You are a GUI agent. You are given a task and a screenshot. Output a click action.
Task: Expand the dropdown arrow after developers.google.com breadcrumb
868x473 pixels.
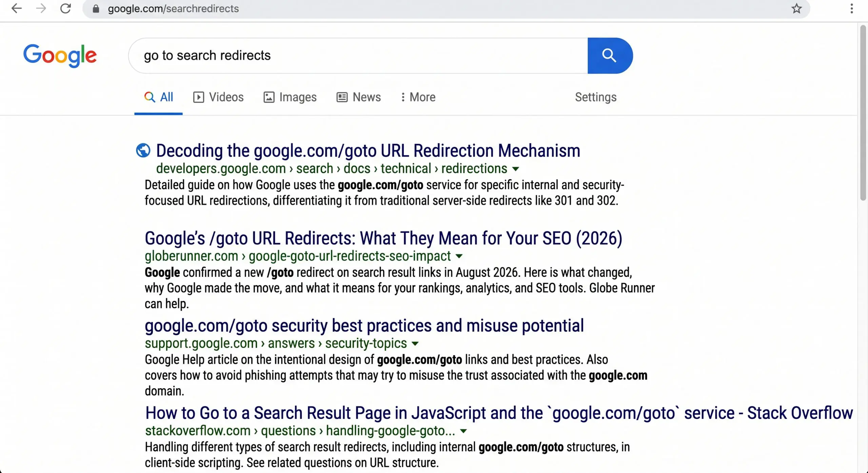(515, 169)
